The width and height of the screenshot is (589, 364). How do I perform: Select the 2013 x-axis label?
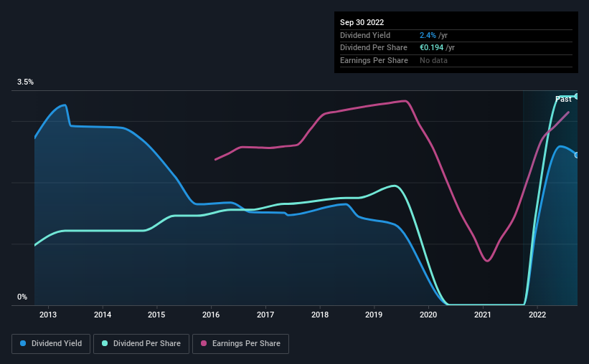tap(48, 315)
